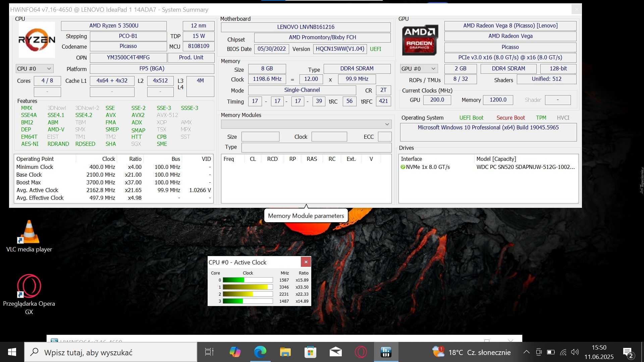Click the 'AMD Ryzen 5 3500U' name field
Viewport: 644px width, 362px height.
[114, 26]
